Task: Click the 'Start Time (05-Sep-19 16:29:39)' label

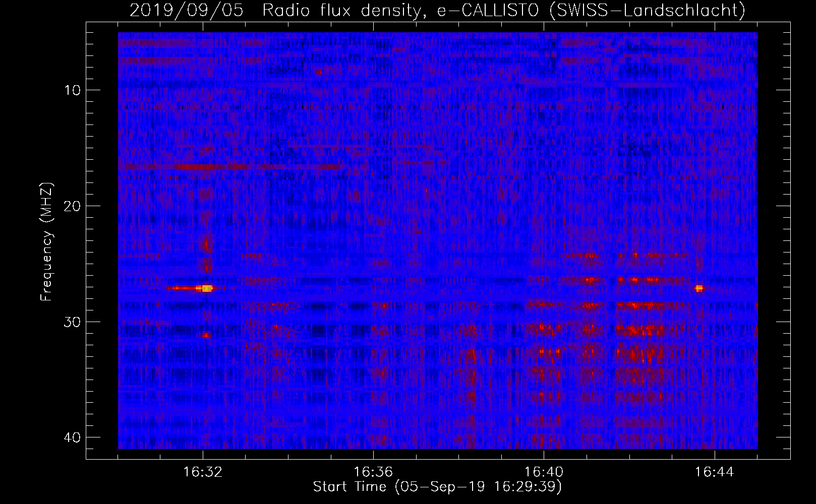Action: coord(437,487)
